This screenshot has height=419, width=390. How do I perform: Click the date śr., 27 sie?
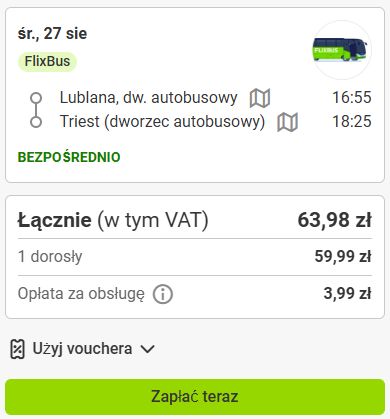tap(52, 33)
